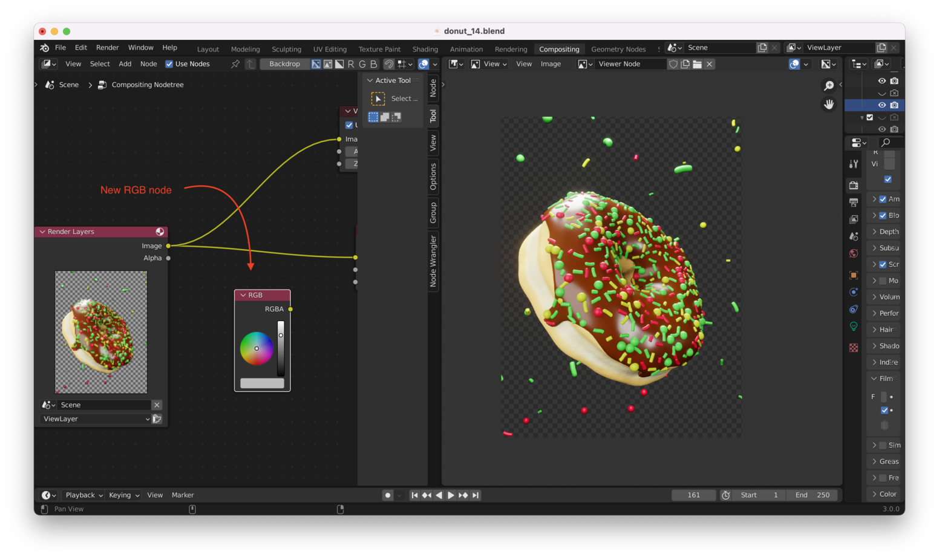Click the RGB node color wheel
This screenshot has height=560, width=939.
(x=257, y=348)
